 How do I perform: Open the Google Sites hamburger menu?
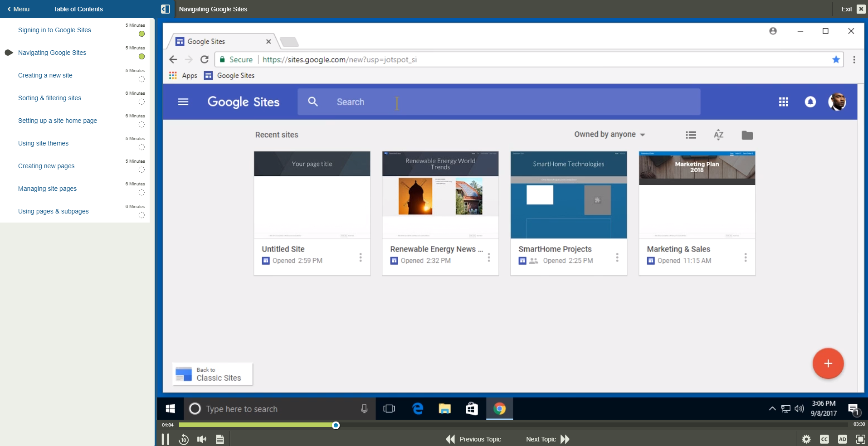(183, 102)
